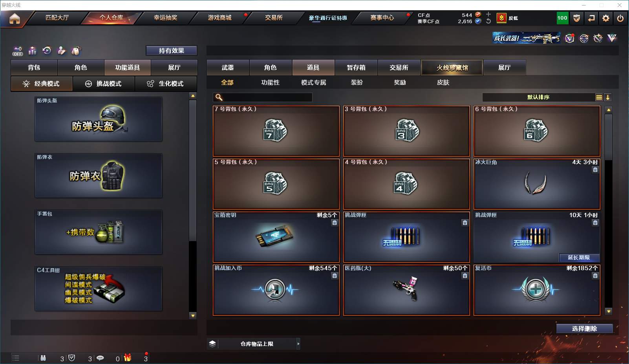Toggle sort direction arrow button
The image size is (629, 364).
click(608, 97)
